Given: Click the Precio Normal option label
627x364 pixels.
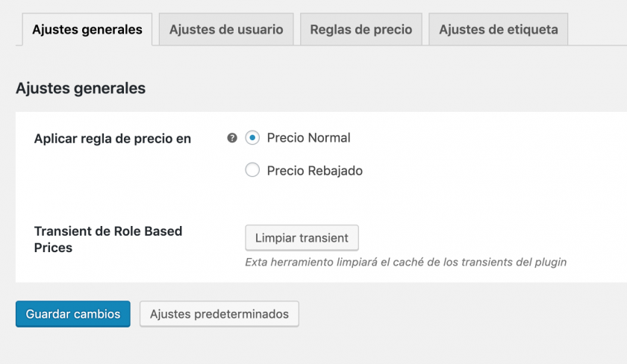Looking at the screenshot, I should point(308,138).
